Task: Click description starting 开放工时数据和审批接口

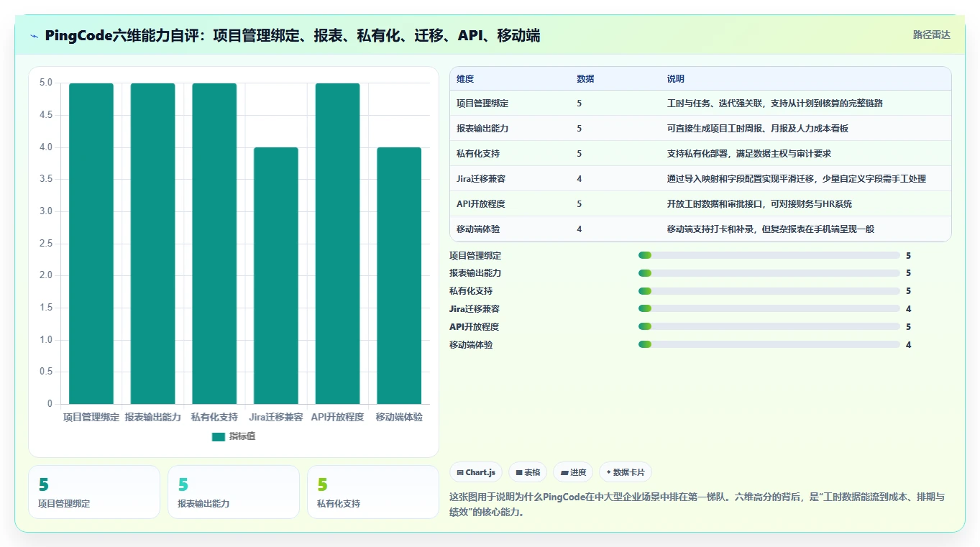Action: pos(759,204)
